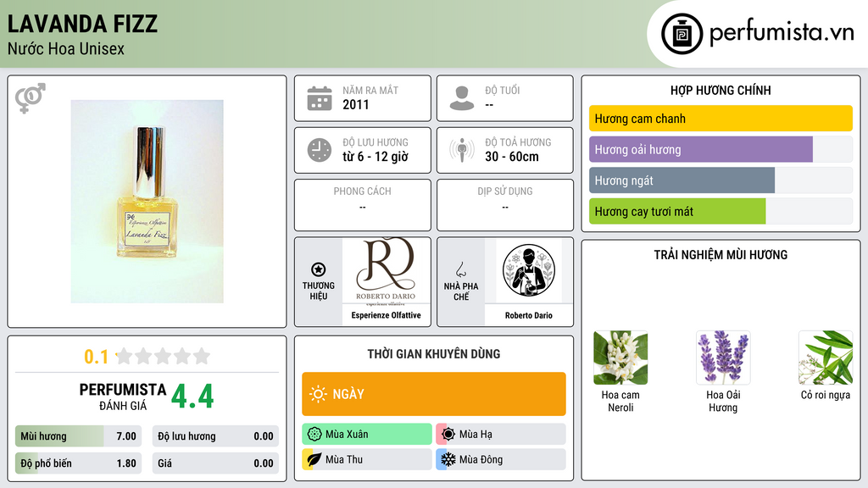Click the green 4.4 Perfumista score
This screenshot has width=868, height=488.
[192, 396]
